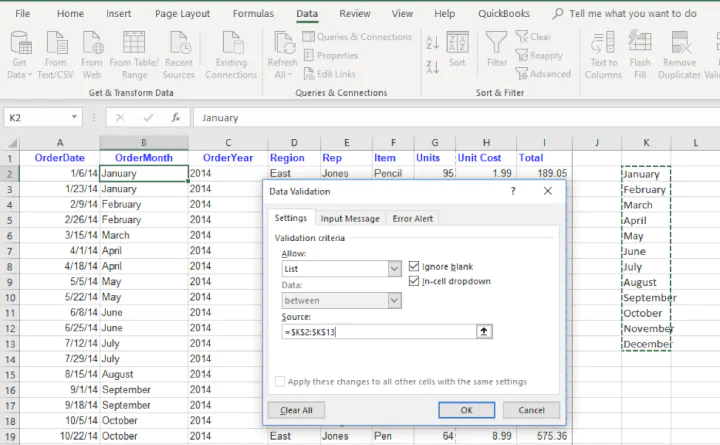Screen dimensions: 720x445
Task: Open the Page Layout tab
Action: [x=182, y=14]
